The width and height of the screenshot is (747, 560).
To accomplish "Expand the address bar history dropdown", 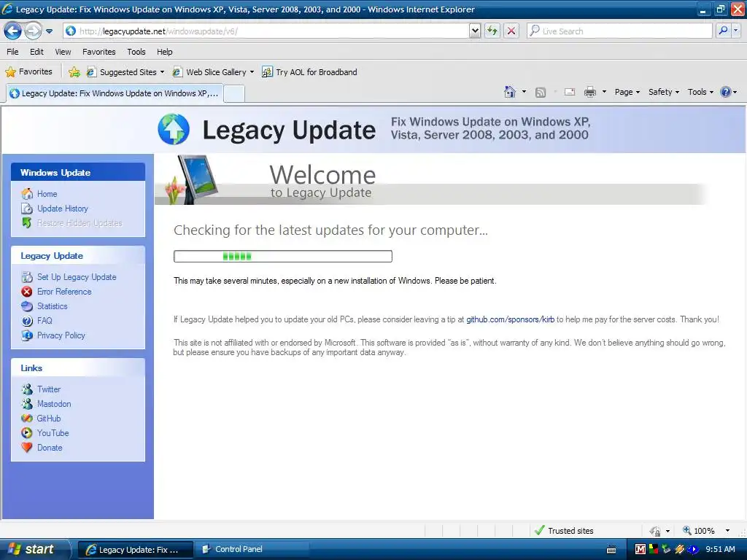I will coord(475,31).
